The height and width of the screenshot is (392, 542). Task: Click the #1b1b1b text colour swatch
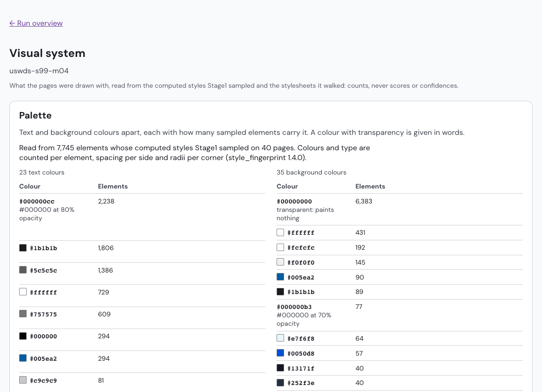[23, 248]
